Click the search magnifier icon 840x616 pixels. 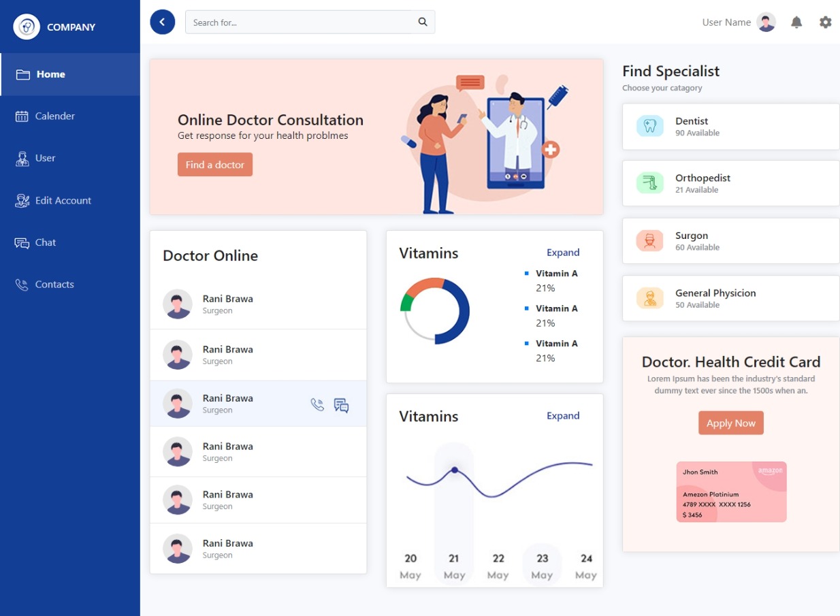tap(423, 22)
